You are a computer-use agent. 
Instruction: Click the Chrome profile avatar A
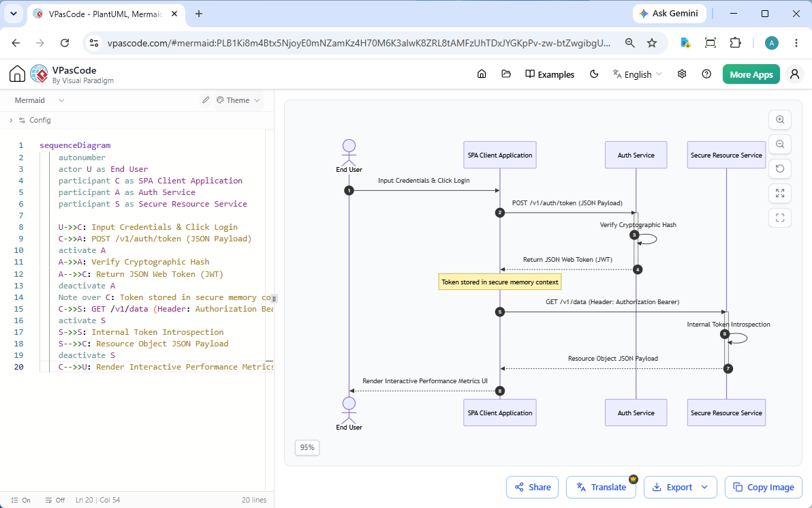[772, 43]
